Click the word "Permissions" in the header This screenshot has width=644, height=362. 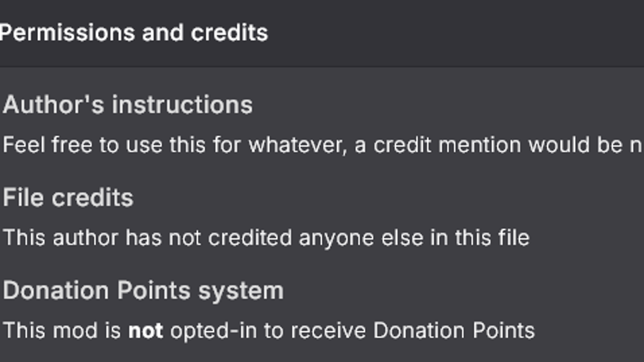[67, 33]
